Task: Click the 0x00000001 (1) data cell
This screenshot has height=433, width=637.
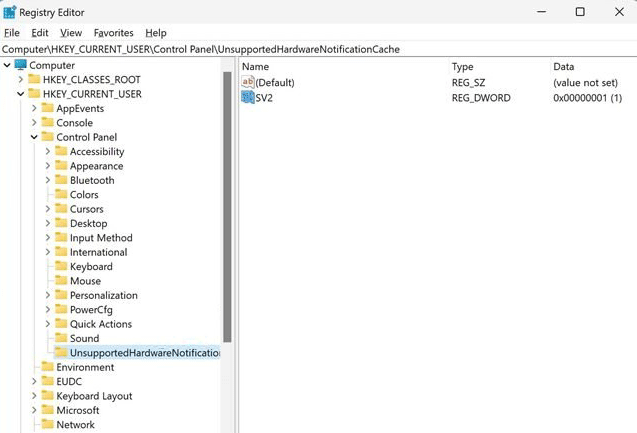Action: point(587,98)
